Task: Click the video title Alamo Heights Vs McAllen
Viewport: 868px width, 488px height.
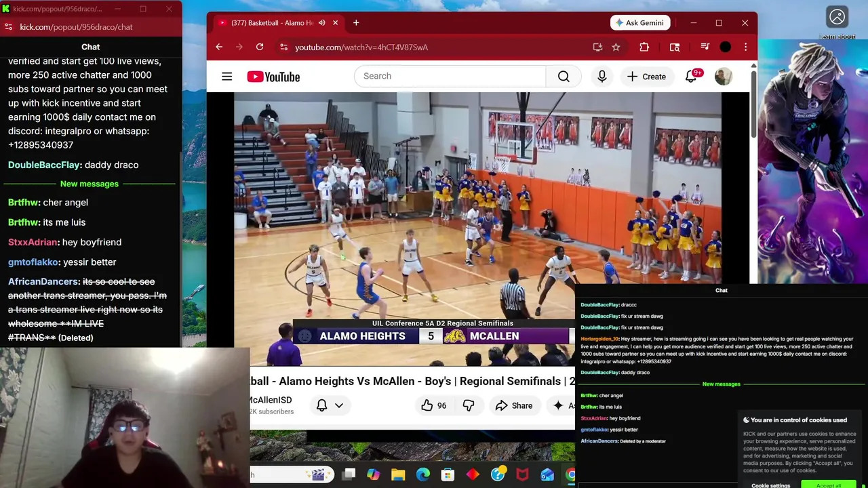Action: [412, 381]
